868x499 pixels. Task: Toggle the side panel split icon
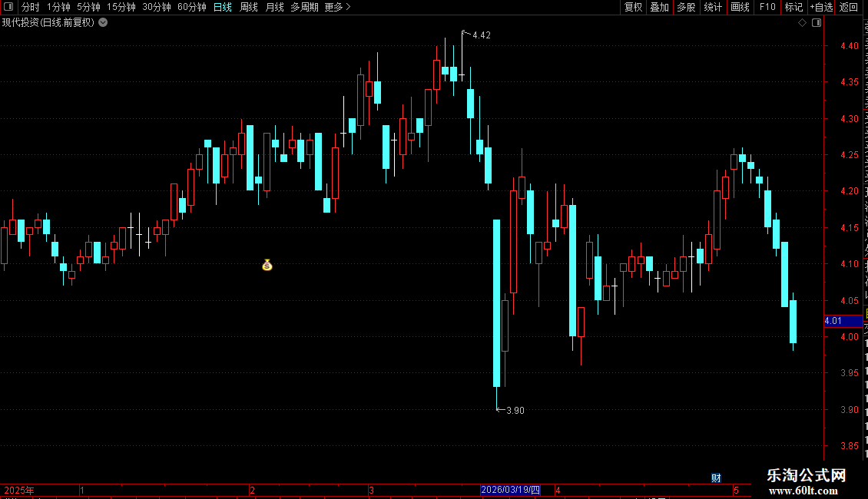coord(817,23)
